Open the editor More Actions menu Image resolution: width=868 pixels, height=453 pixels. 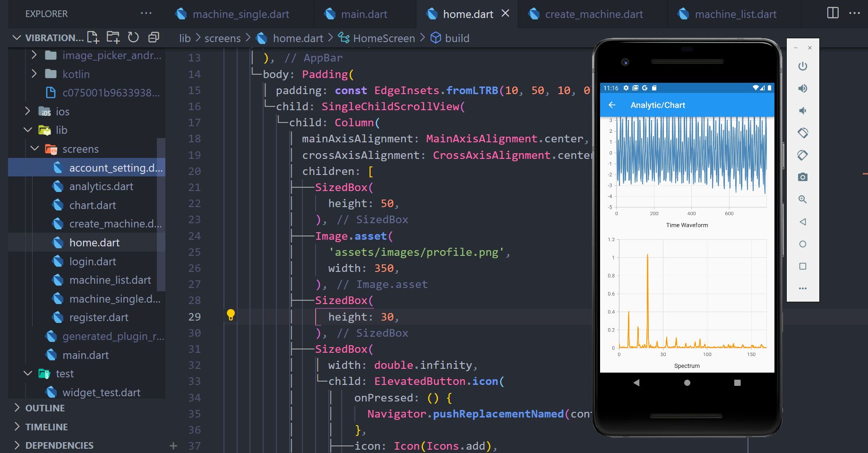[854, 13]
